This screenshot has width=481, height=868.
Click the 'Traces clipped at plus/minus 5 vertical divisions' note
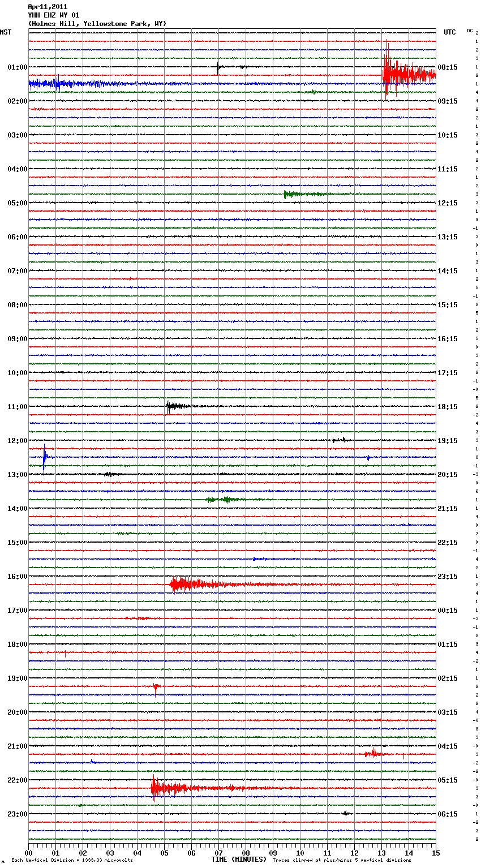(x=342, y=861)
